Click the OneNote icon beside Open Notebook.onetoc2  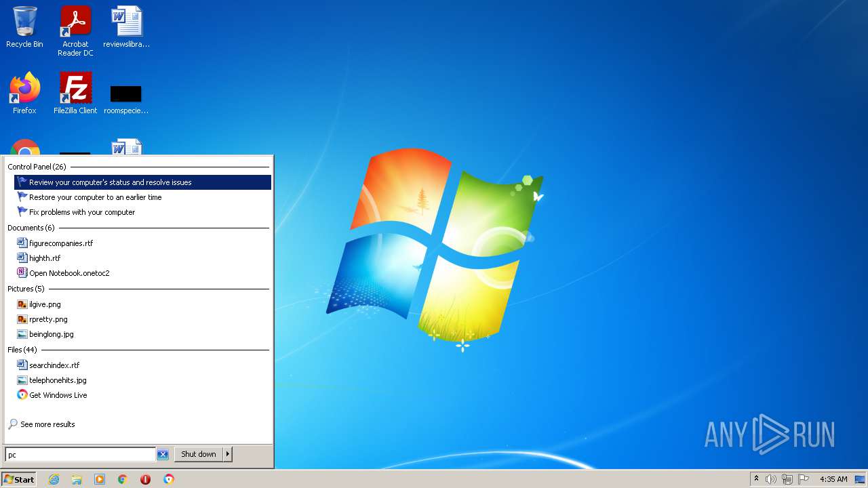tap(22, 272)
